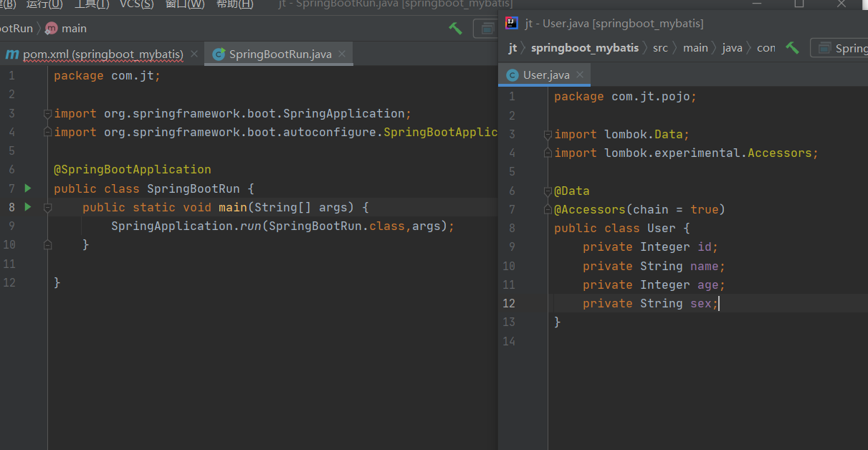The height and width of the screenshot is (450, 868).
Task: Click the green run arrow beside class SpringBootRun
Action: [28, 188]
